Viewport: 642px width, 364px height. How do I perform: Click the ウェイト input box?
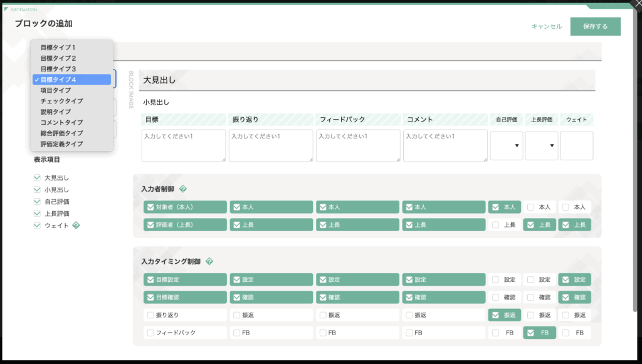576,145
